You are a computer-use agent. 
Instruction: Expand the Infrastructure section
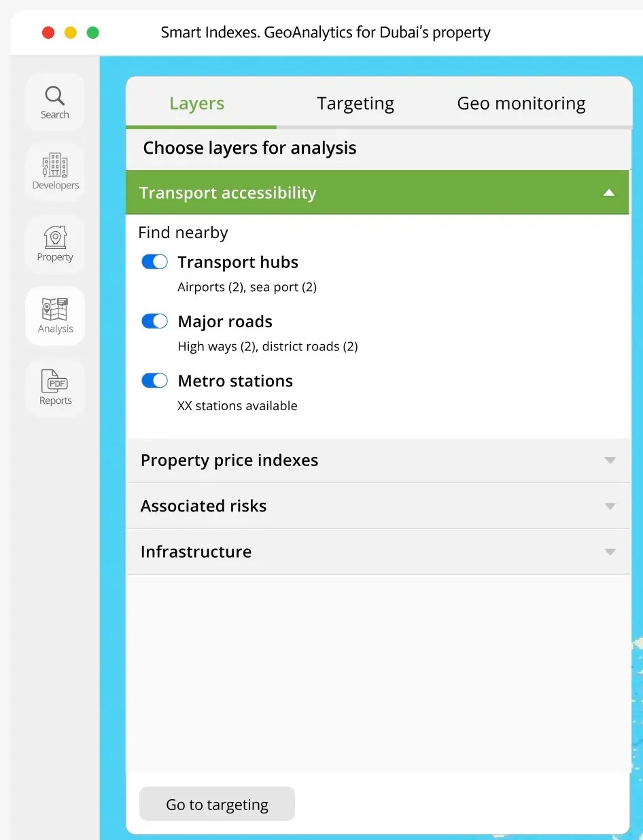tap(379, 552)
